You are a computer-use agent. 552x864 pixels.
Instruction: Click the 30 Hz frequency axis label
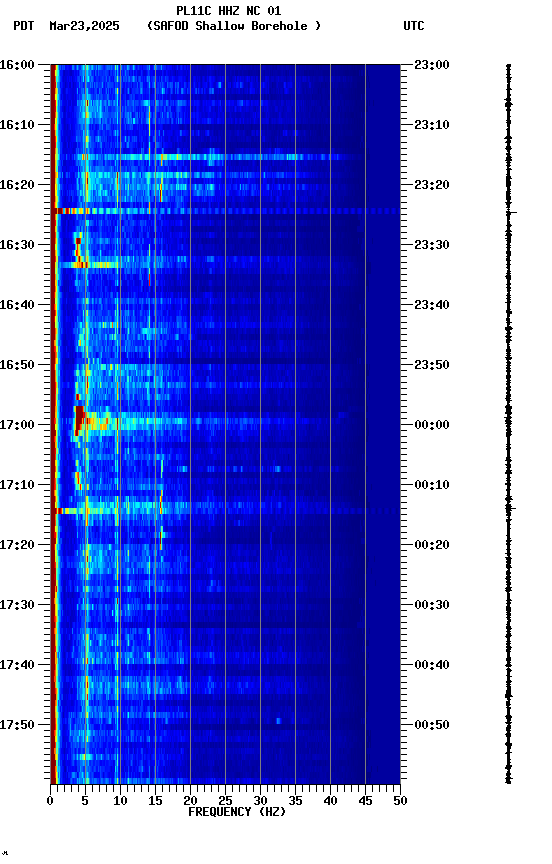pyautogui.click(x=260, y=801)
